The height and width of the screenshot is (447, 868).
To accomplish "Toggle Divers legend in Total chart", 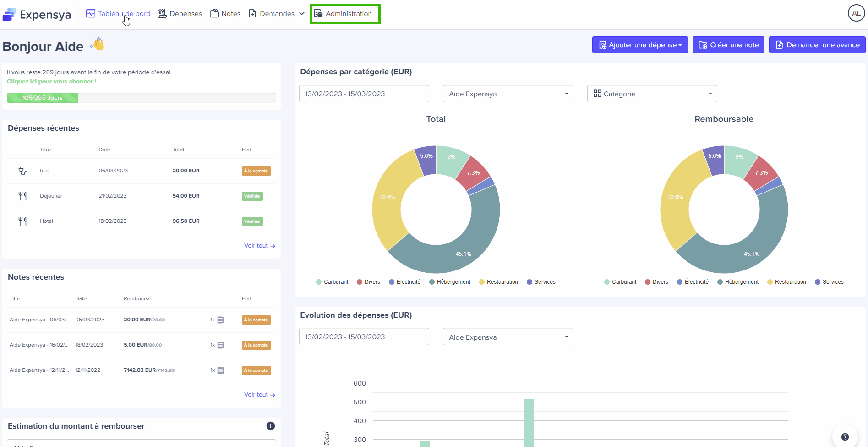I will (368, 282).
